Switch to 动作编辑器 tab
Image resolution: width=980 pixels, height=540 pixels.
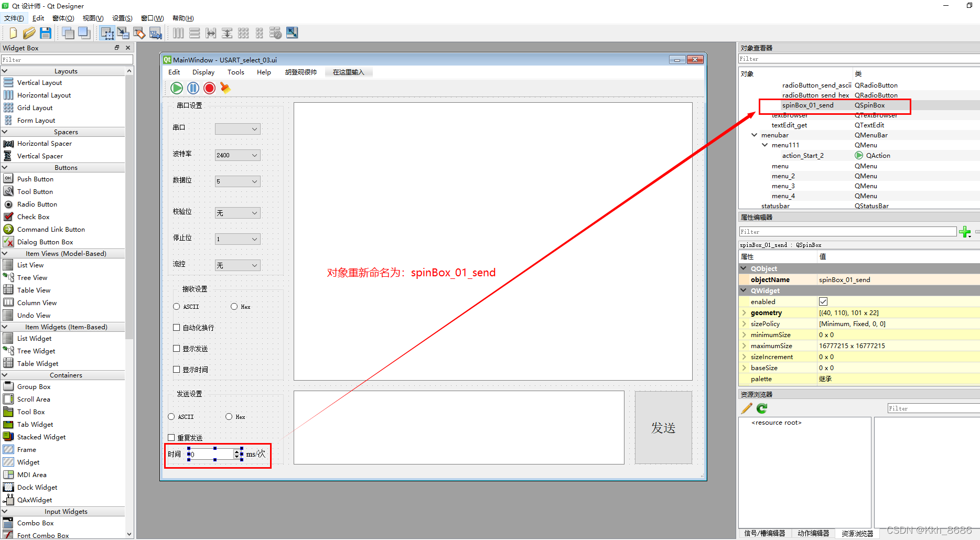click(813, 533)
